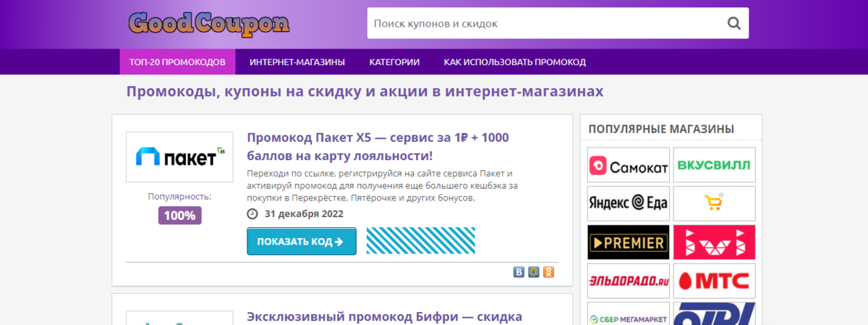Click the 31 декабря 2022 expiry date
Screen dimensions: 868x325
coord(304,214)
